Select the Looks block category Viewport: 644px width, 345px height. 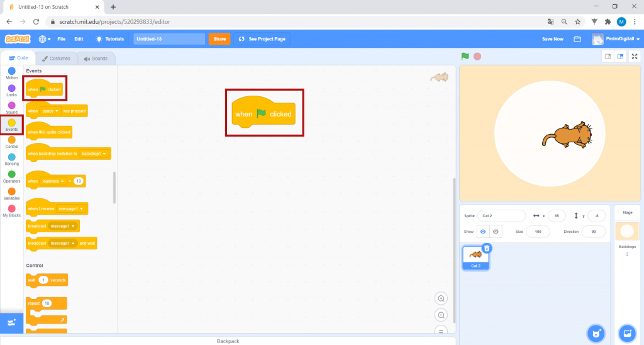[x=11, y=91]
